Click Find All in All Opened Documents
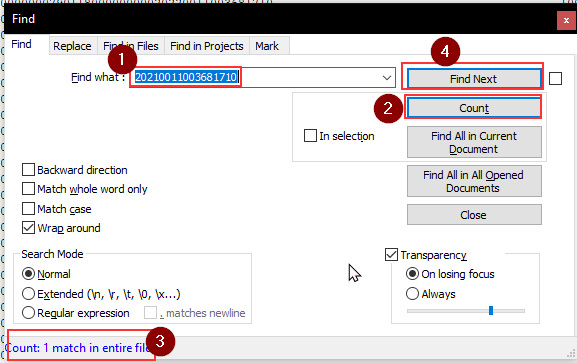This screenshot has width=577, height=363. (474, 181)
